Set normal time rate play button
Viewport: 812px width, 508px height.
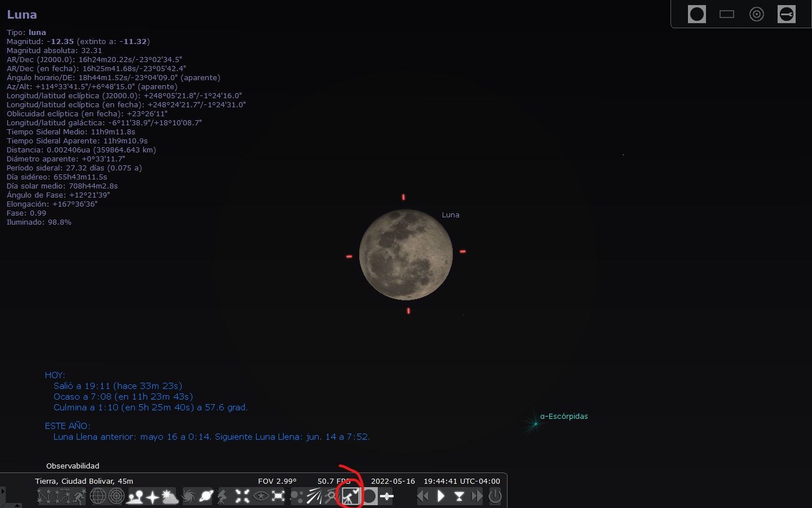pyautogui.click(x=441, y=496)
